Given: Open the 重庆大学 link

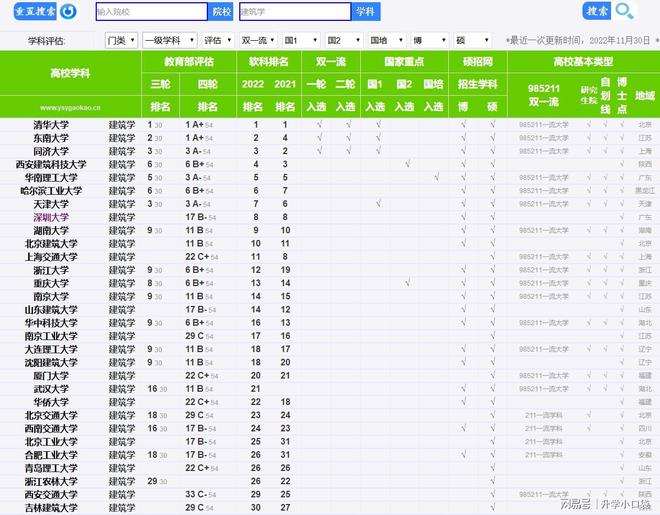Looking at the screenshot, I should 51,283.
